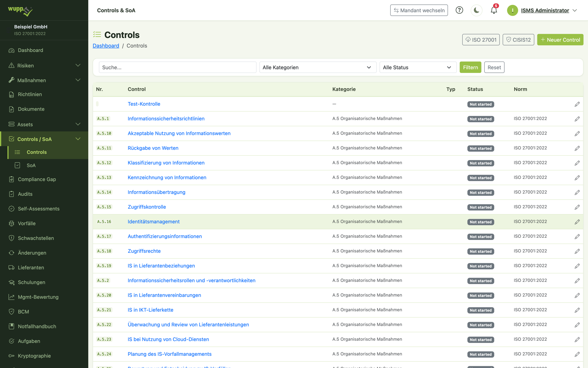The height and width of the screenshot is (368, 588).
Task: Open the notifications bell
Action: pyautogui.click(x=494, y=10)
